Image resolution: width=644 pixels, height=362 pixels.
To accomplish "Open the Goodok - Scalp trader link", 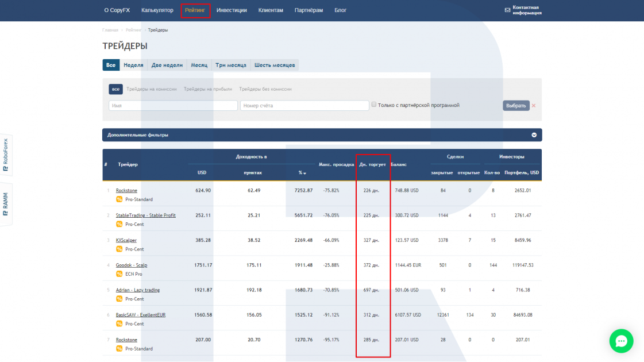I will 132,265.
